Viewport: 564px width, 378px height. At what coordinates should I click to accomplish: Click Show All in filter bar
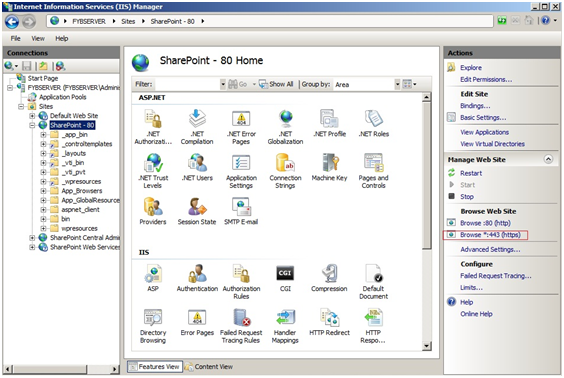point(276,84)
